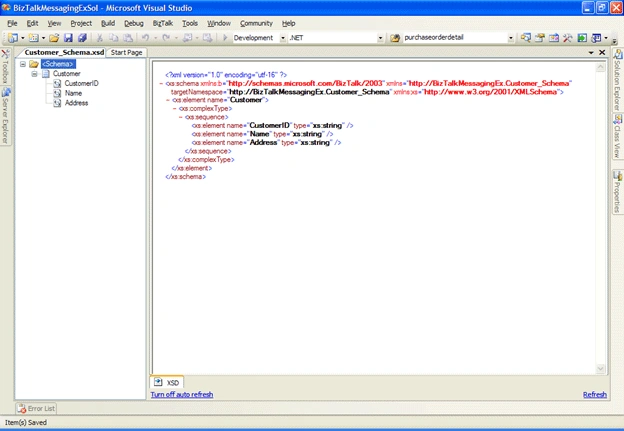Open the Solution Explorer side tab
This screenshot has height=431, width=624.
tap(617, 80)
